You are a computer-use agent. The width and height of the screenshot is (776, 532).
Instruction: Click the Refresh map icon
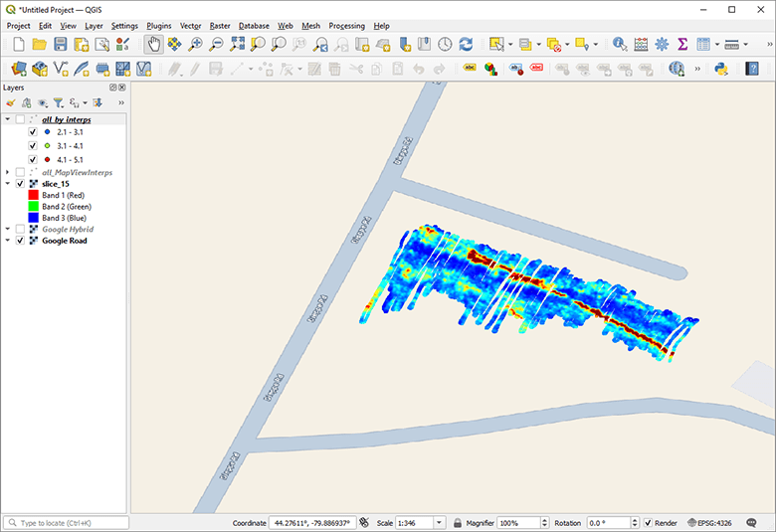point(466,44)
